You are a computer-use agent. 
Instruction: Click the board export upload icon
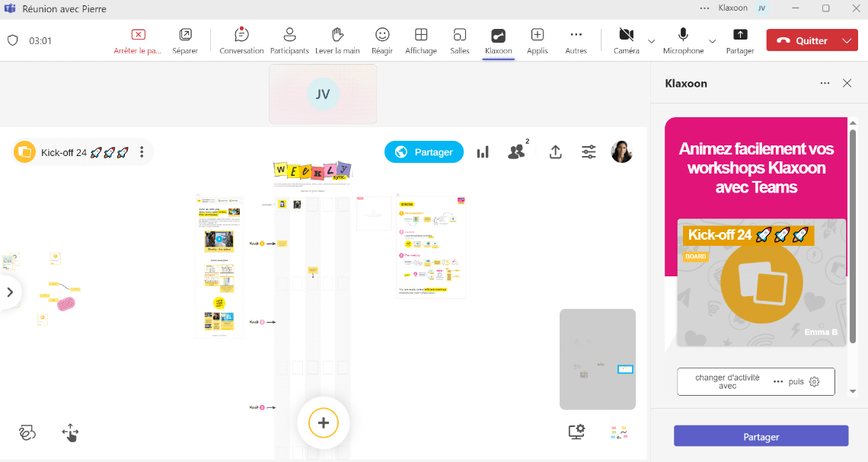556,152
